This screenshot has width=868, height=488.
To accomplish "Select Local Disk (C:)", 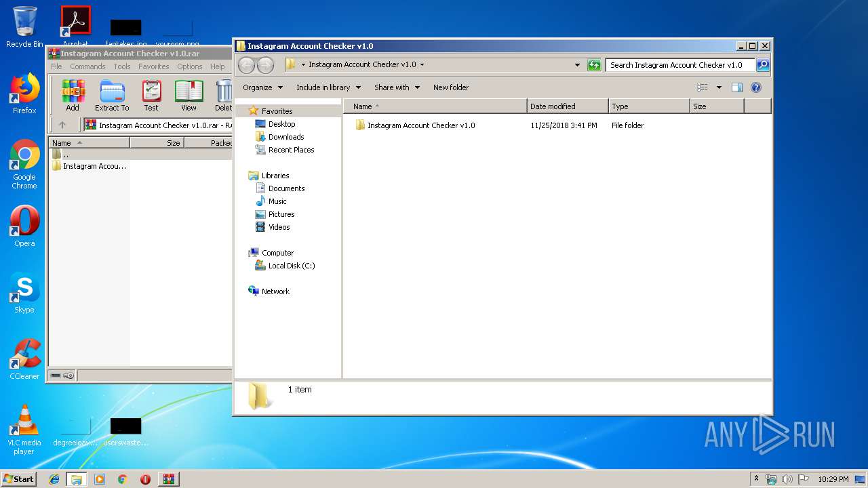I will pos(292,266).
